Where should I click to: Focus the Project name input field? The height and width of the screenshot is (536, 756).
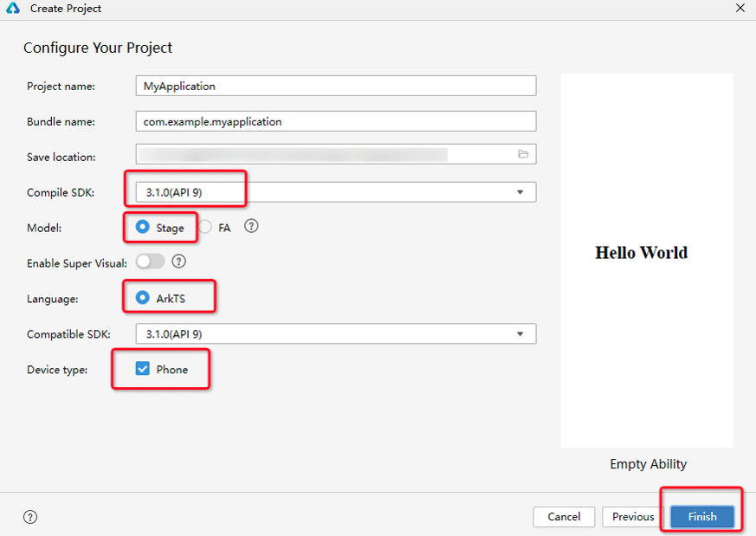pyautogui.click(x=336, y=86)
